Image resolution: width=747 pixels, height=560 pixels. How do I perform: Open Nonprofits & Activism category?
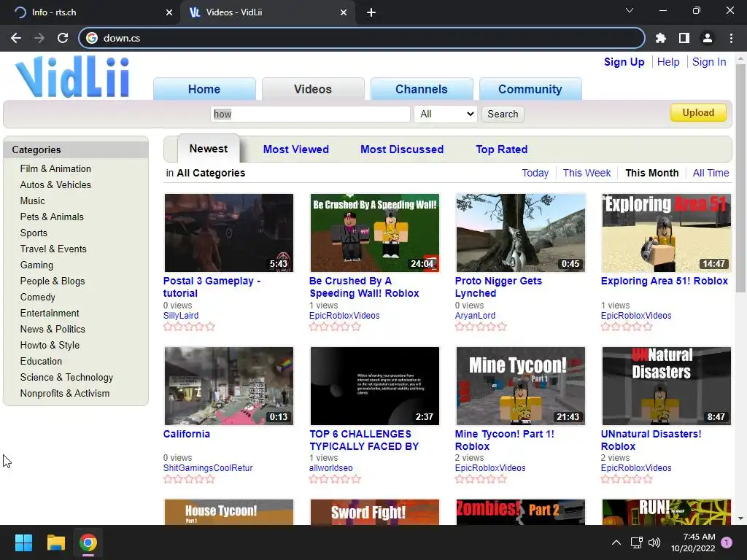64,393
